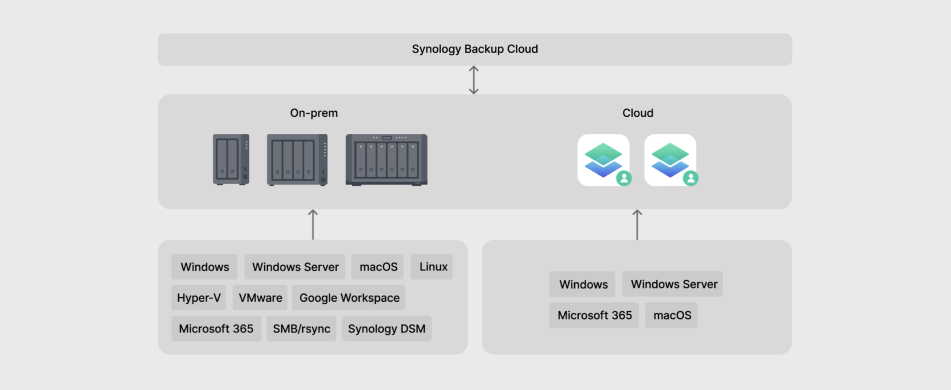Click Windows Server tag in cloud list
Screen dimensions: 951x390
click(673, 284)
